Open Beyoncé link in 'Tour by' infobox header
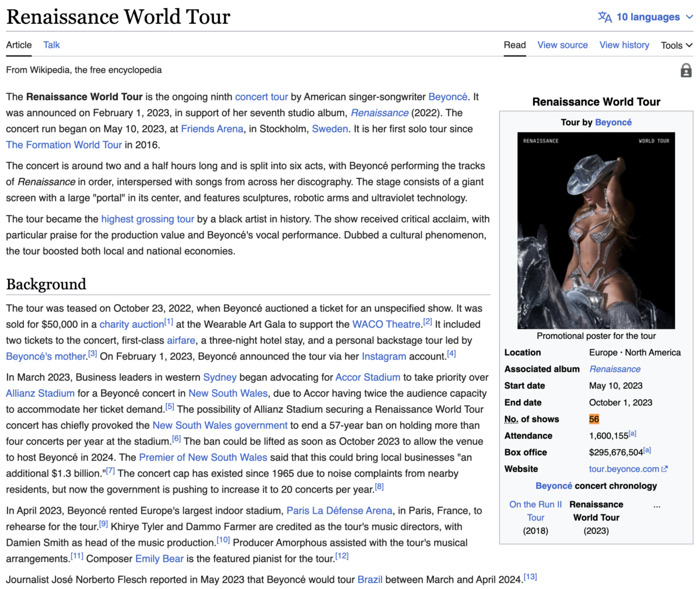This screenshot has width=700, height=589. point(613,122)
